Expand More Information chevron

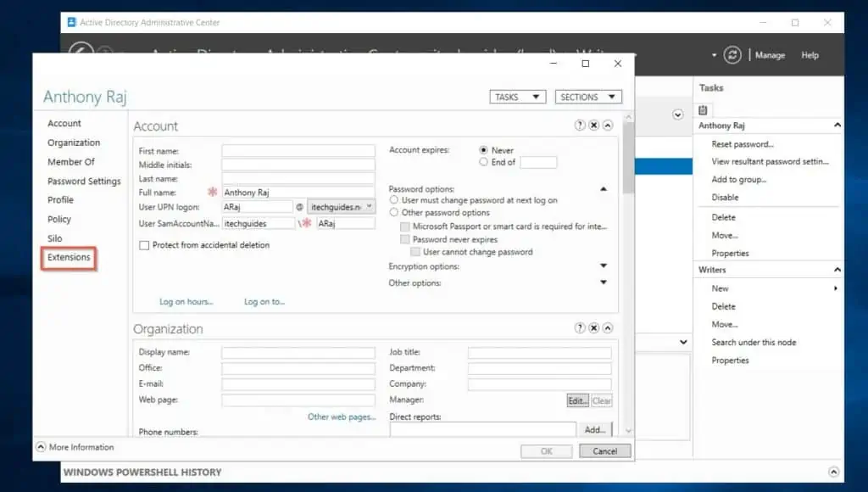coord(41,447)
